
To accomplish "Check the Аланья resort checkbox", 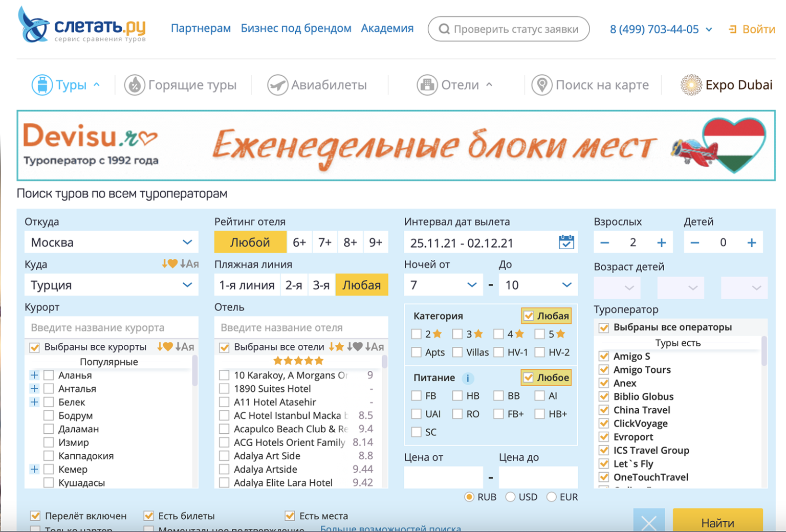I will [x=49, y=375].
